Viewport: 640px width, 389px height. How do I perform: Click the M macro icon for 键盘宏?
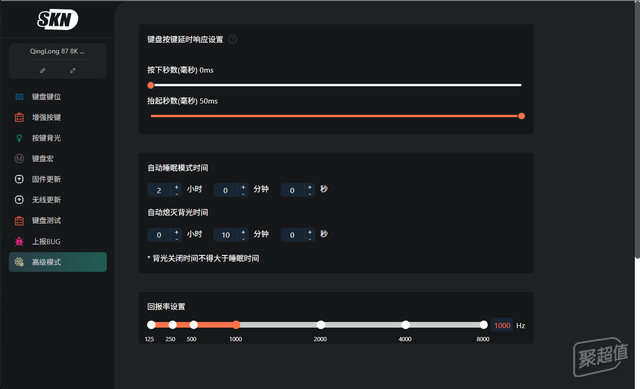click(x=19, y=158)
